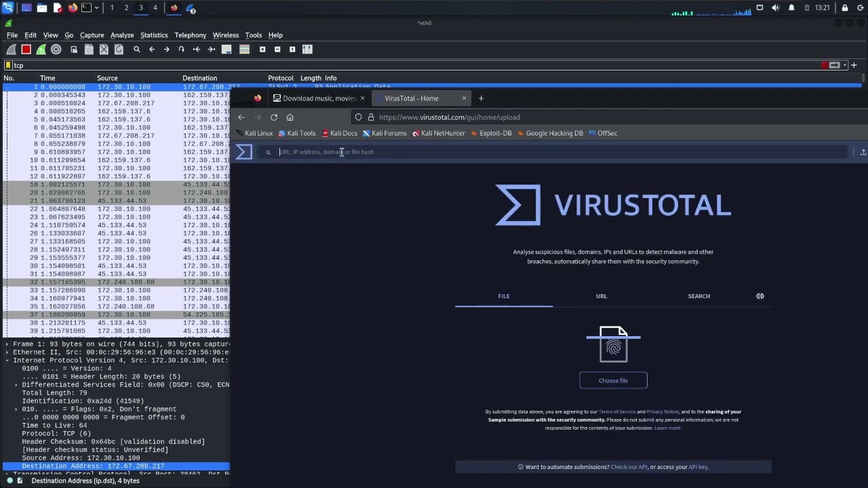Screen dimensions: 868x488
Task: Add a display filter button (plus)
Action: click(854, 65)
